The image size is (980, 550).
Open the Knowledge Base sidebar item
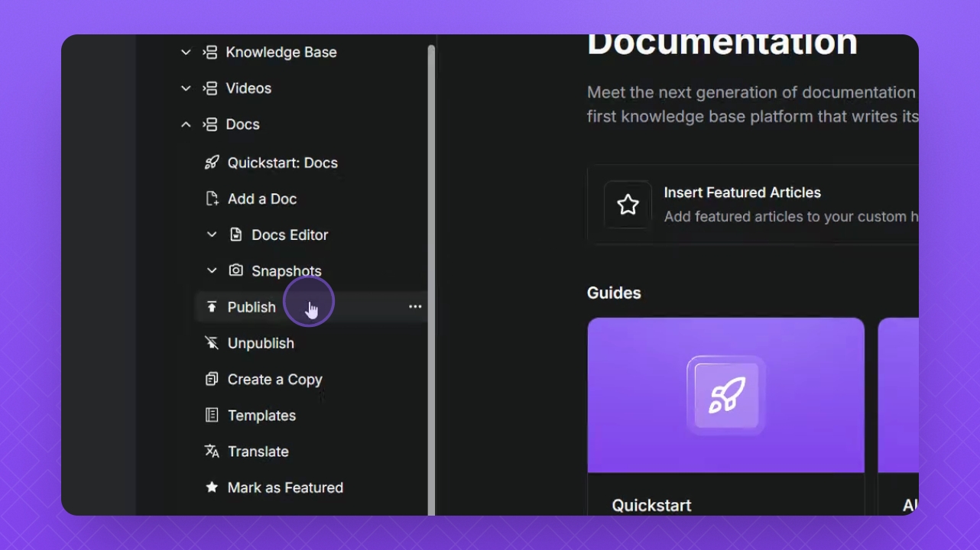[x=281, y=52]
